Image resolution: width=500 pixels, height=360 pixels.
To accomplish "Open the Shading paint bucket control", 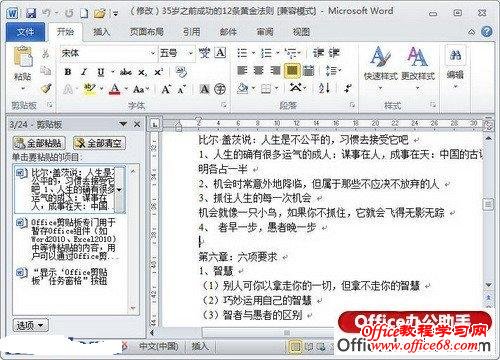I will click(x=243, y=89).
